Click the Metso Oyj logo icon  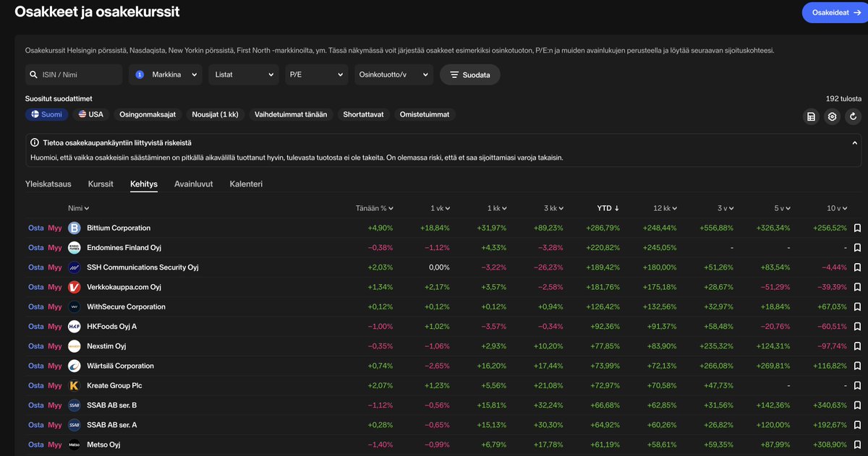pos(74,444)
